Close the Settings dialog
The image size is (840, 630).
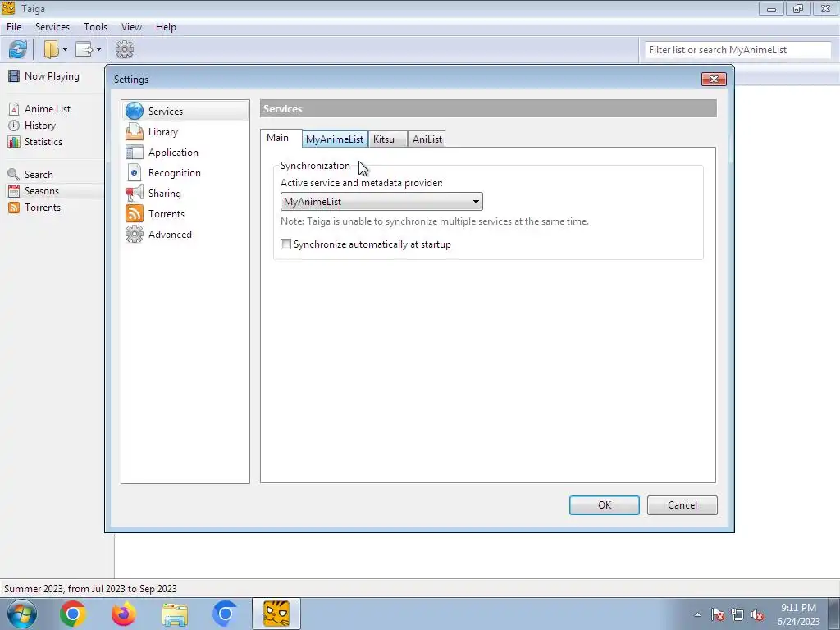[x=714, y=80]
